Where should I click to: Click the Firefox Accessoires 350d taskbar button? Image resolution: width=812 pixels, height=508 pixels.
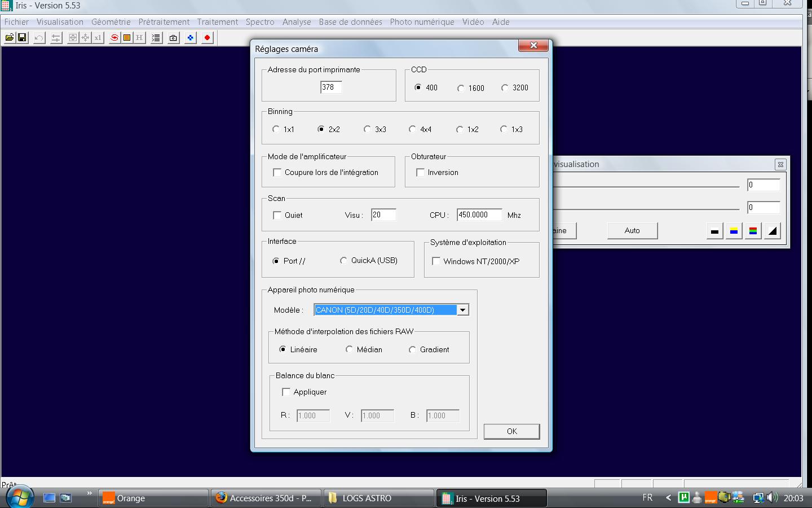[266, 498]
